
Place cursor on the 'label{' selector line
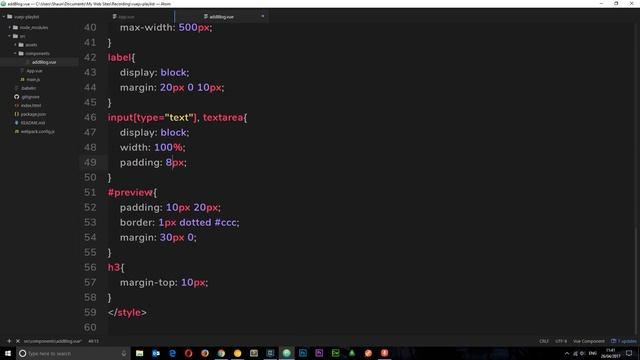(121, 58)
